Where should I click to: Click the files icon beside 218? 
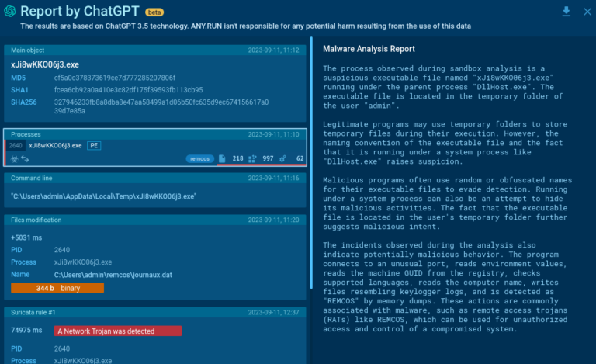(222, 158)
